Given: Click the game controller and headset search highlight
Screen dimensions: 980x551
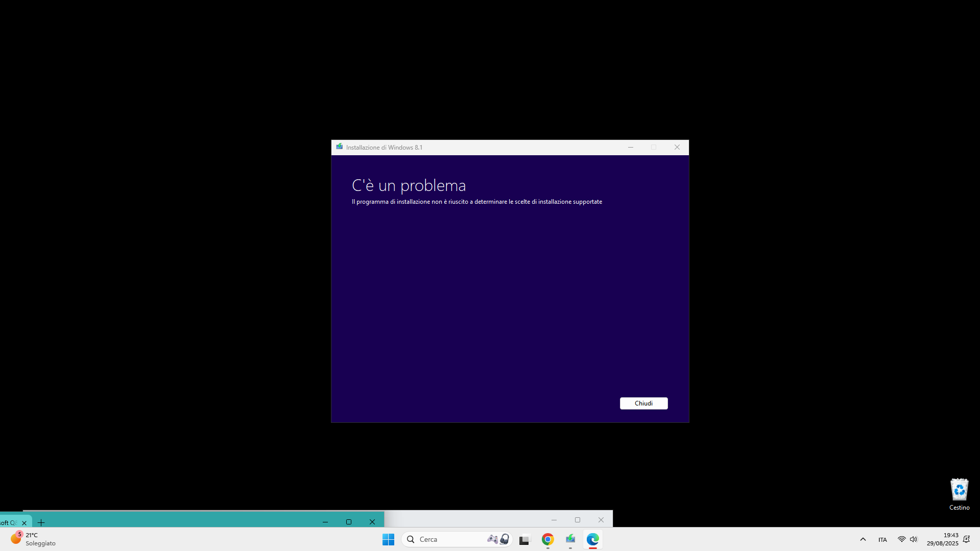Looking at the screenshot, I should pos(498,539).
